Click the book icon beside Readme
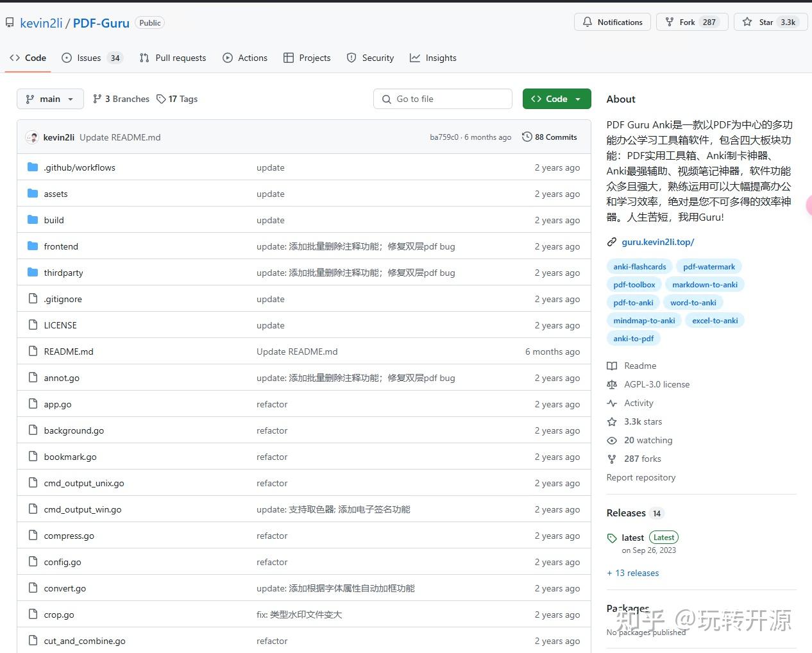 tap(612, 366)
